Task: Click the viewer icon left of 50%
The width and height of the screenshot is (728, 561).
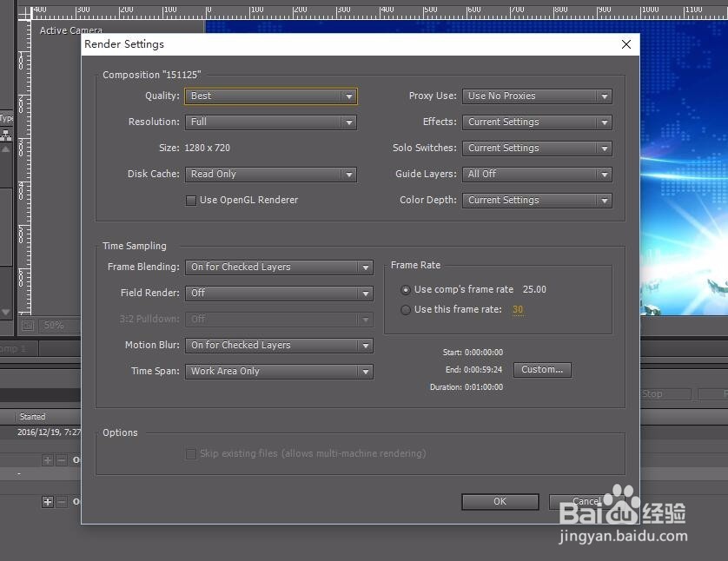Action: click(x=28, y=326)
